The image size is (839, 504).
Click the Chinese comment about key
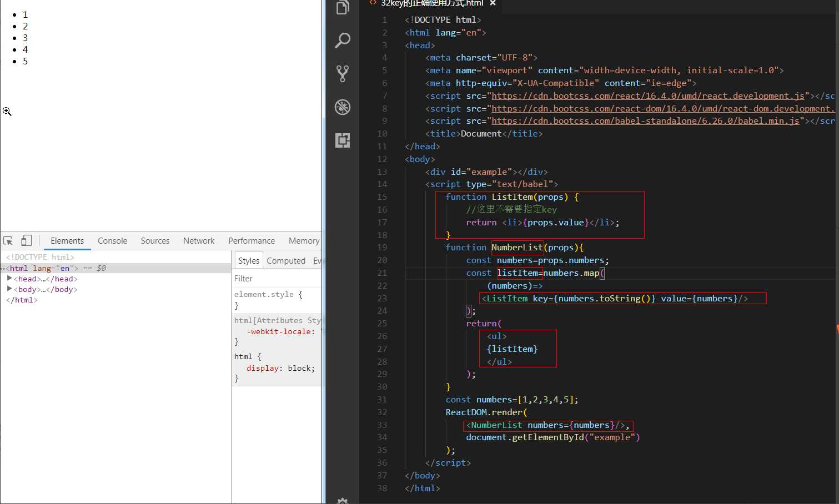[511, 209]
